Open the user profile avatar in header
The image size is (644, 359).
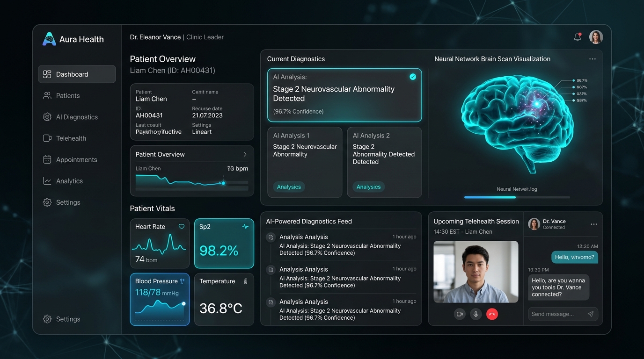pos(596,37)
